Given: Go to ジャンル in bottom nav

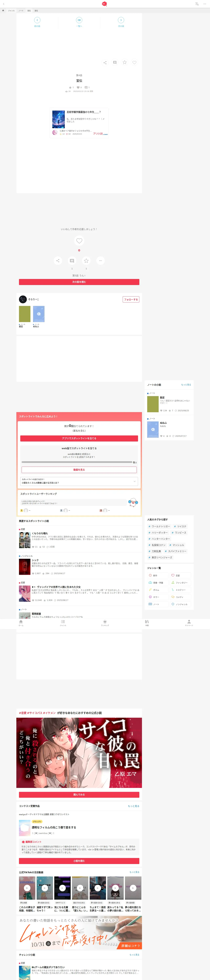Looking at the screenshot, I should (63, 623).
